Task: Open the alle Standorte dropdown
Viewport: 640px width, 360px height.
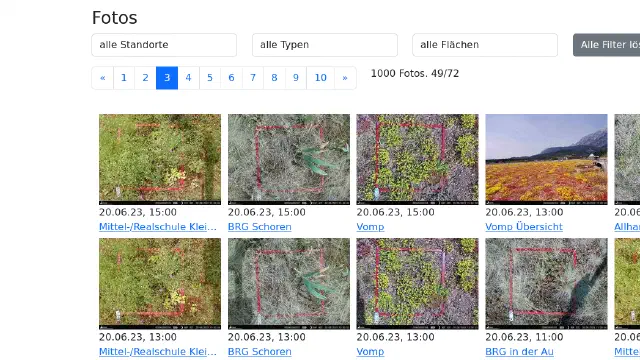Action: click(164, 45)
